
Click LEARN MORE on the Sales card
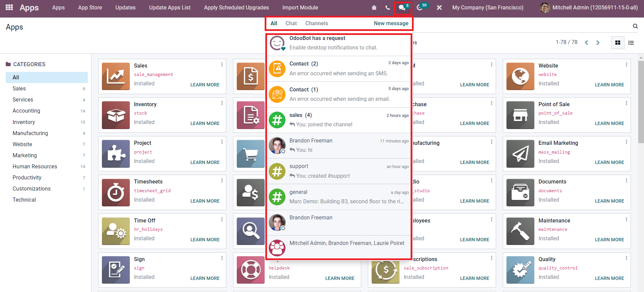click(205, 85)
